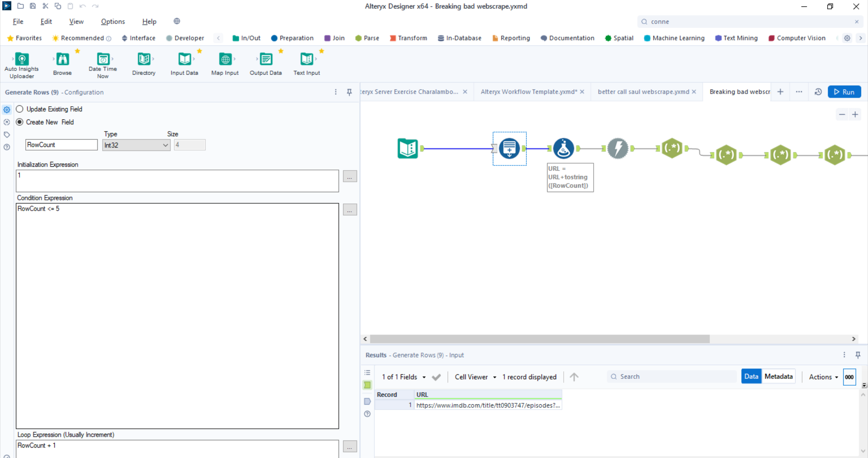Zoom in on the canvas with plus
The height and width of the screenshot is (458, 868).
pos(855,114)
